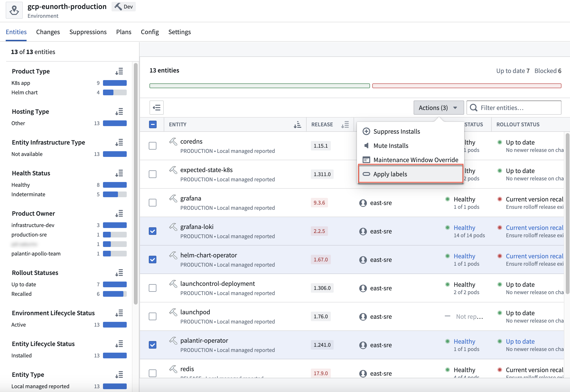
Task: Click the red Blocked progress bar
Action: coord(467,86)
